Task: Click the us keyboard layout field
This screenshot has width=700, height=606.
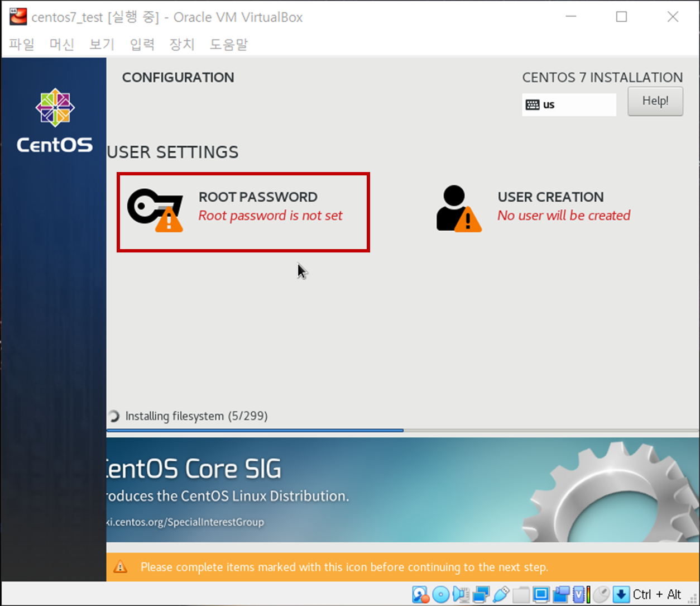Action: pyautogui.click(x=569, y=104)
